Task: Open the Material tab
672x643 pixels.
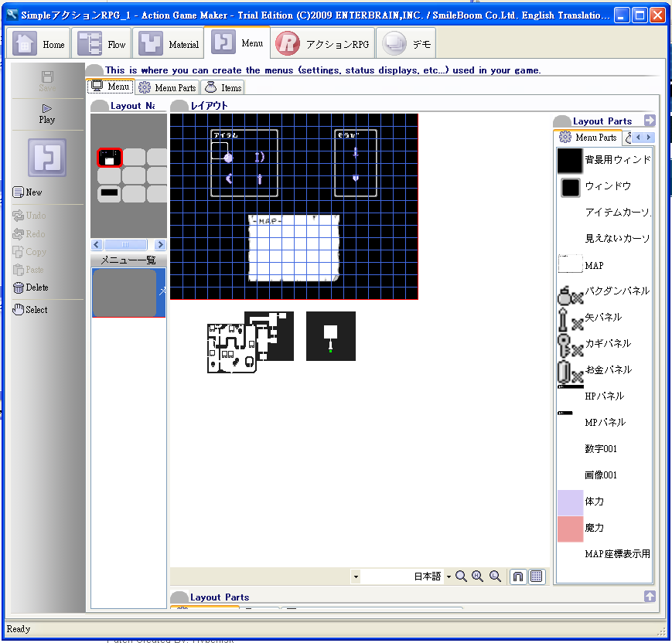Action: click(168, 43)
